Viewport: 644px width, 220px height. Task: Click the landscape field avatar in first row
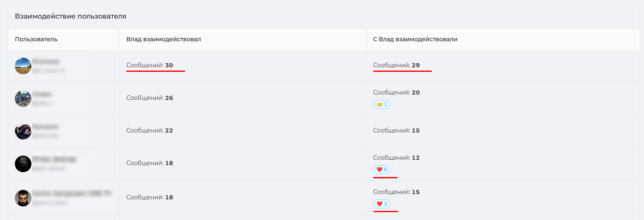(23, 66)
